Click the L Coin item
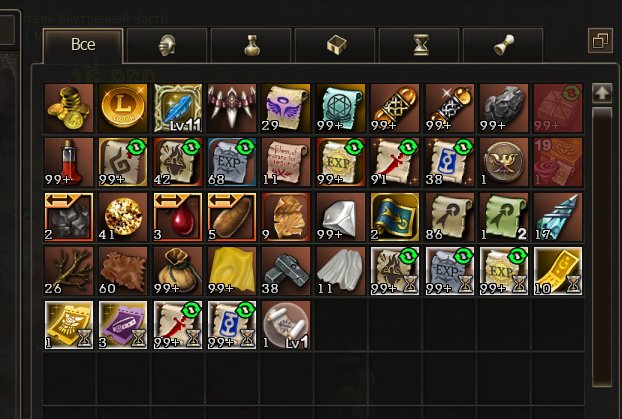This screenshot has width=622, height=419. click(x=123, y=108)
